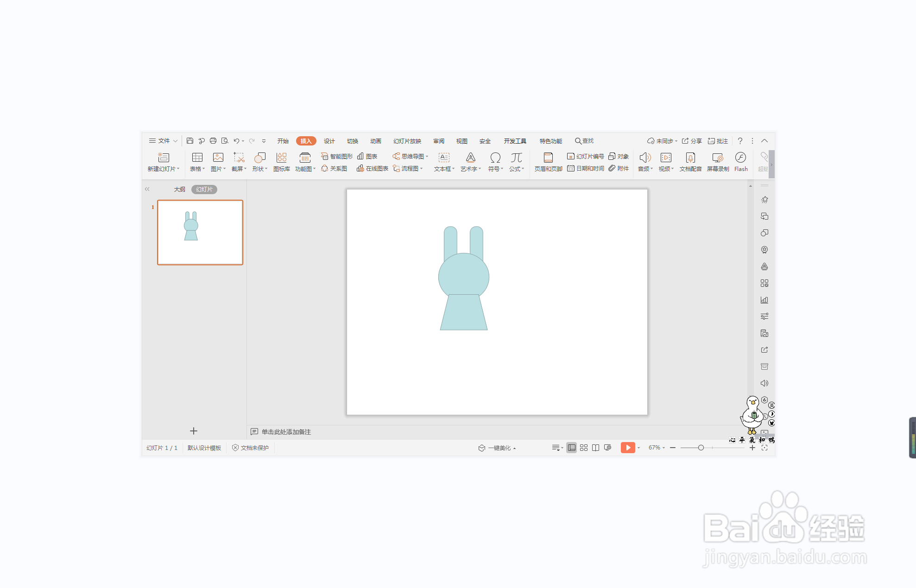Click the 智能图形 smart graphic button

click(337, 157)
